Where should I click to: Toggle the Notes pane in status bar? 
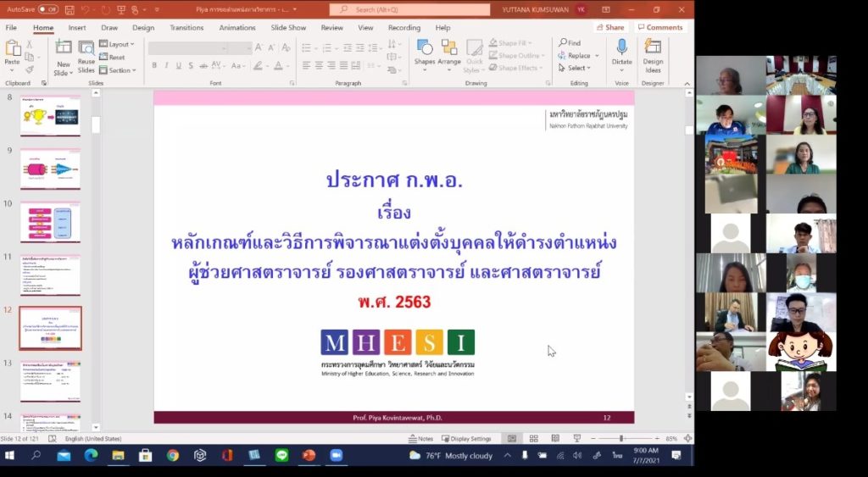pos(420,439)
